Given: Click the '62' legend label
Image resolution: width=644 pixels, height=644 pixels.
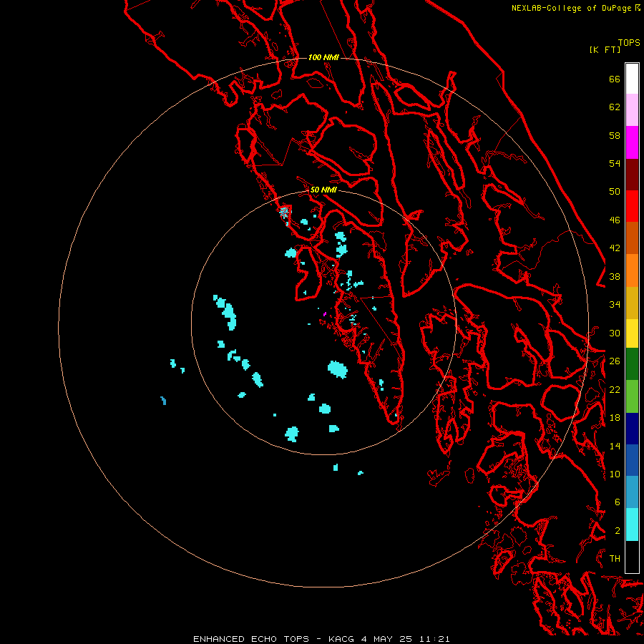Looking at the screenshot, I should [615, 107].
